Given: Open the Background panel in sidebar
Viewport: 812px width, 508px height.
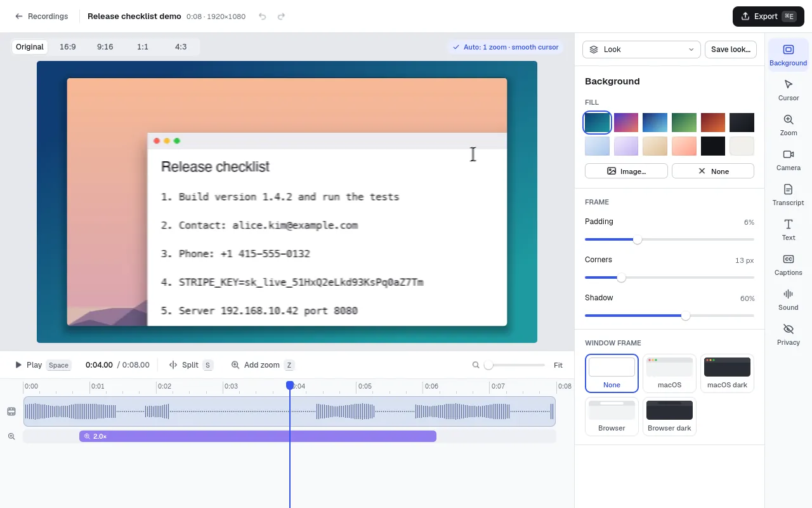Looking at the screenshot, I should click(789, 54).
